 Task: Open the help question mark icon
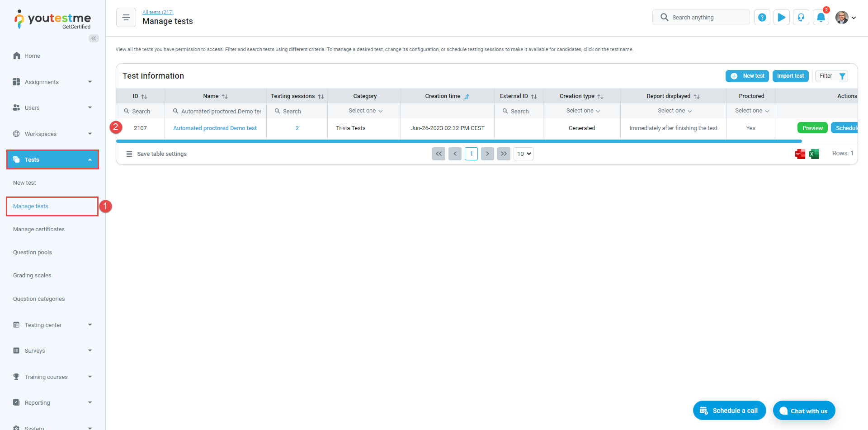tap(762, 17)
